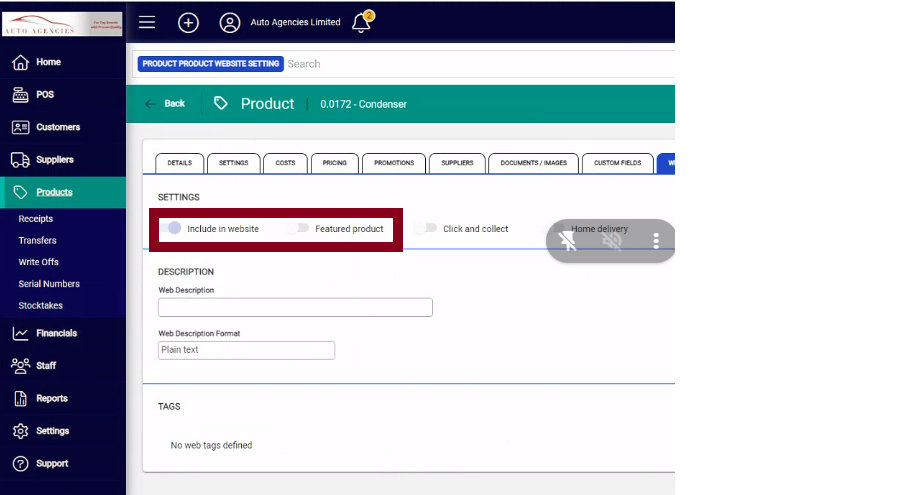Collapse the Products sidebar section
Image resolution: width=922 pixels, height=495 pixels.
click(54, 192)
